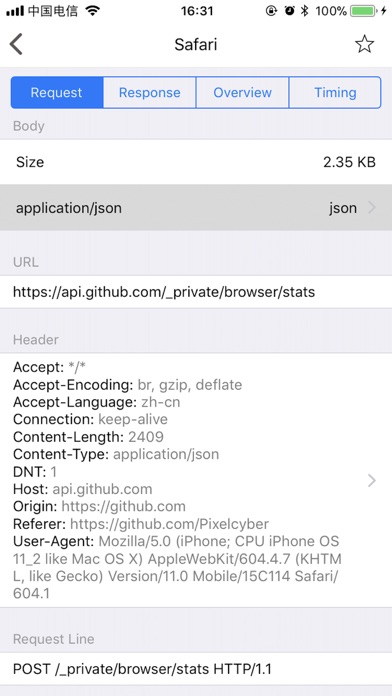
Task: Tap the Bluetooth status icon
Action: click(x=304, y=11)
